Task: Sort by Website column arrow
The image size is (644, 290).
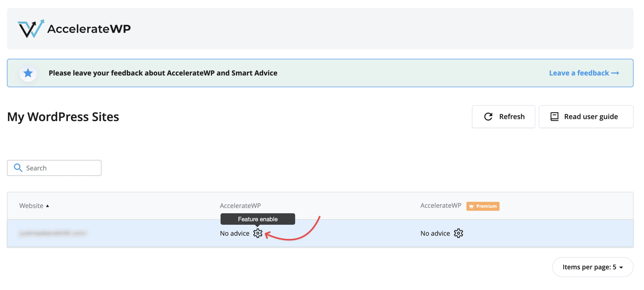Action: click(48, 206)
